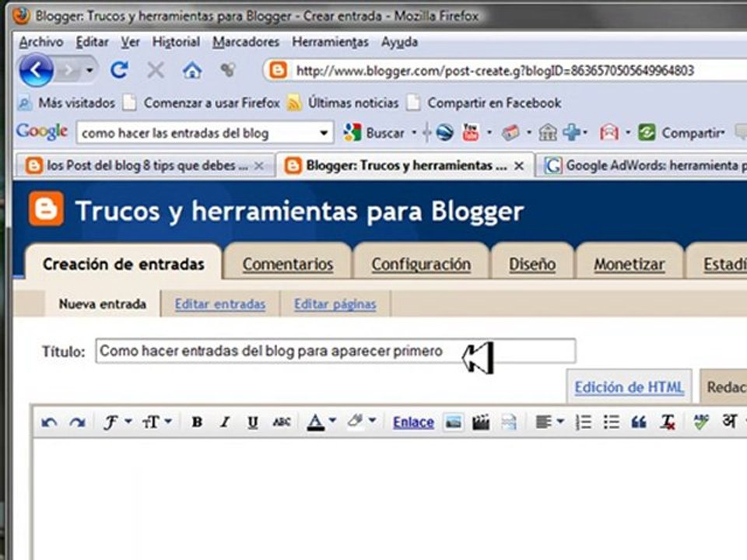Click inside the post body editor area

point(388,498)
